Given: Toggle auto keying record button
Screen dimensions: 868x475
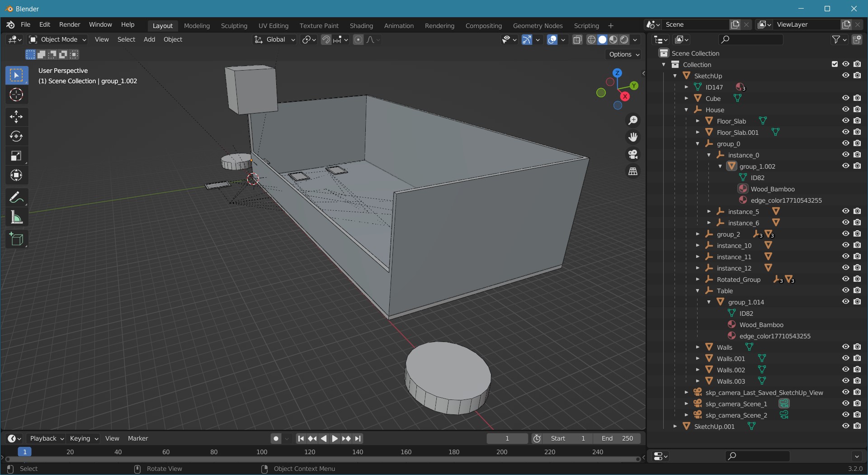Looking at the screenshot, I should (x=276, y=438).
